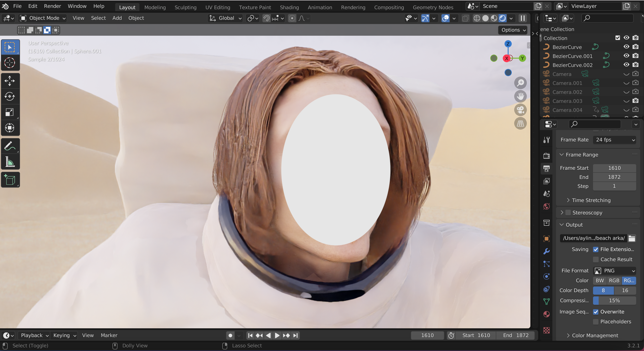Open the Render menu
Viewport: 644px width, 351px height.
[52, 6]
